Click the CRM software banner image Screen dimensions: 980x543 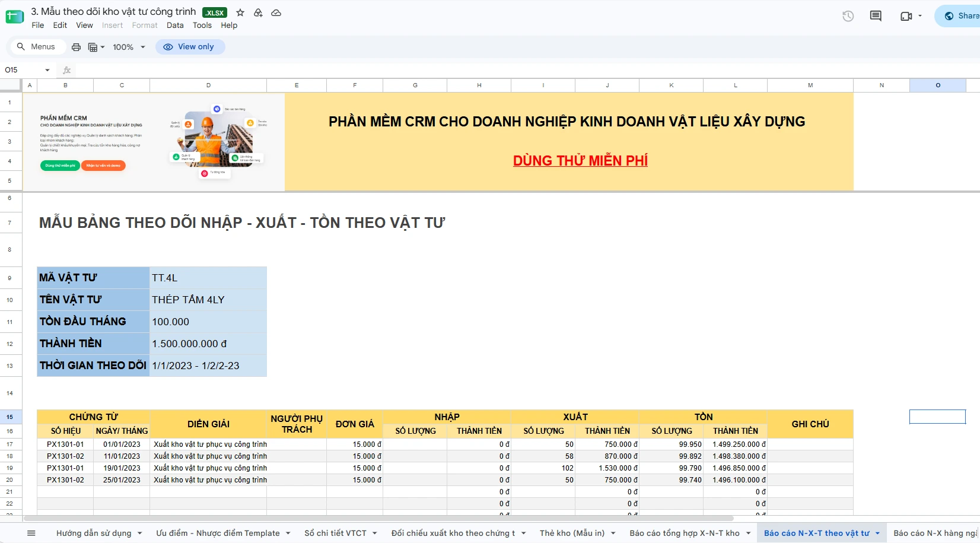pos(154,142)
